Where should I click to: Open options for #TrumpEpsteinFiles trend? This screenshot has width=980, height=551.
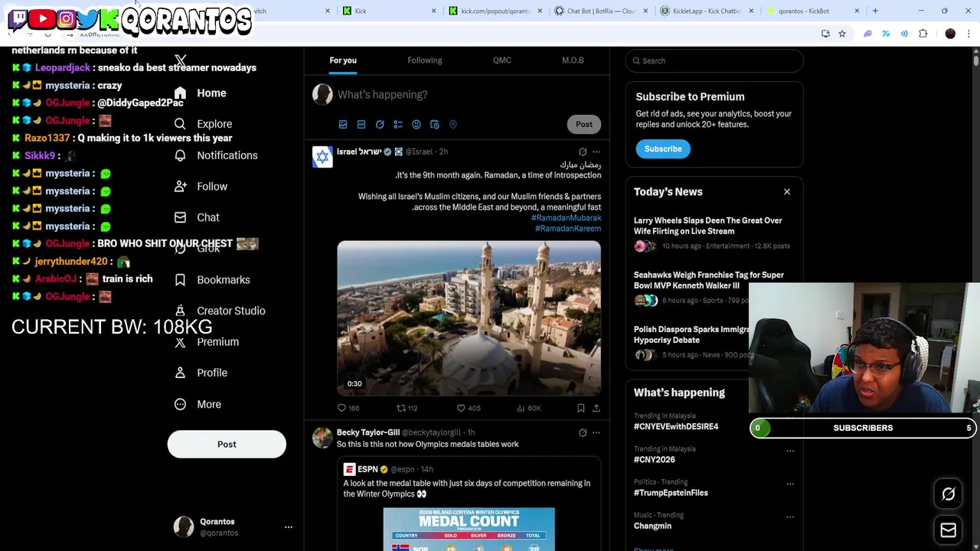790,484
